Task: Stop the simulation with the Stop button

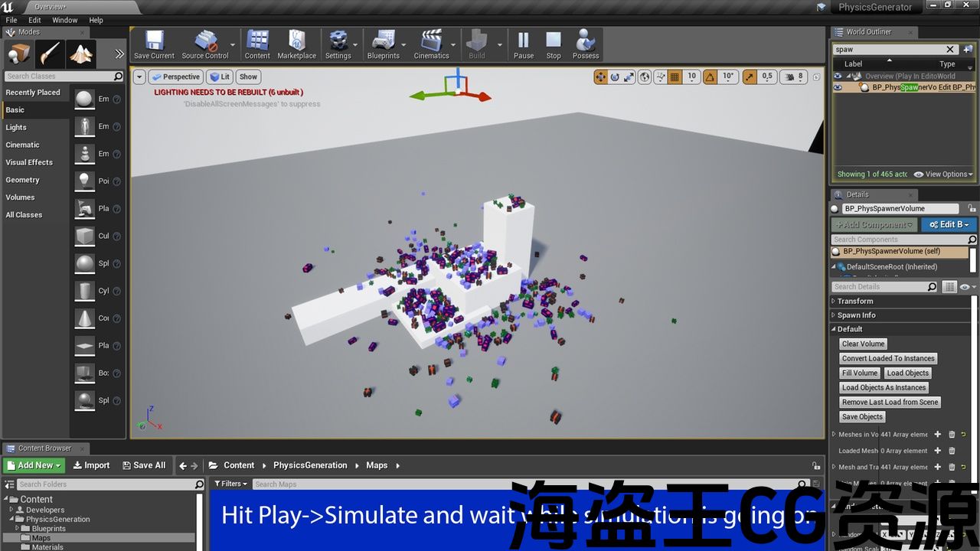Action: click(554, 45)
